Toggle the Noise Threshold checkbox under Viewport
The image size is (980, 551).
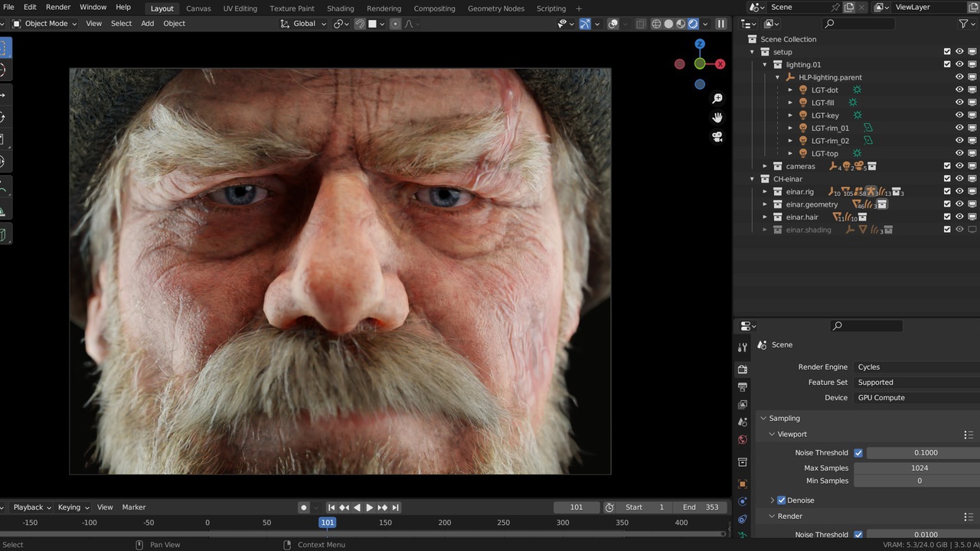pos(858,452)
